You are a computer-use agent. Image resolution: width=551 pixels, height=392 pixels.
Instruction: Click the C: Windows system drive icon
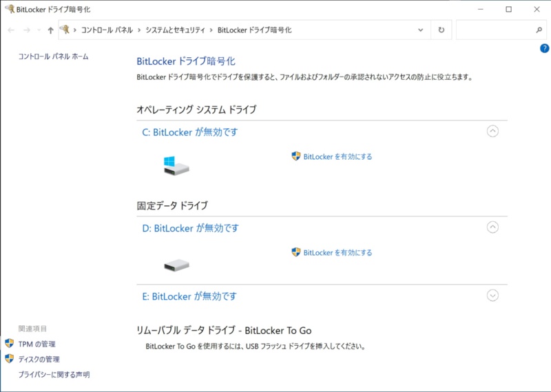[176, 166]
